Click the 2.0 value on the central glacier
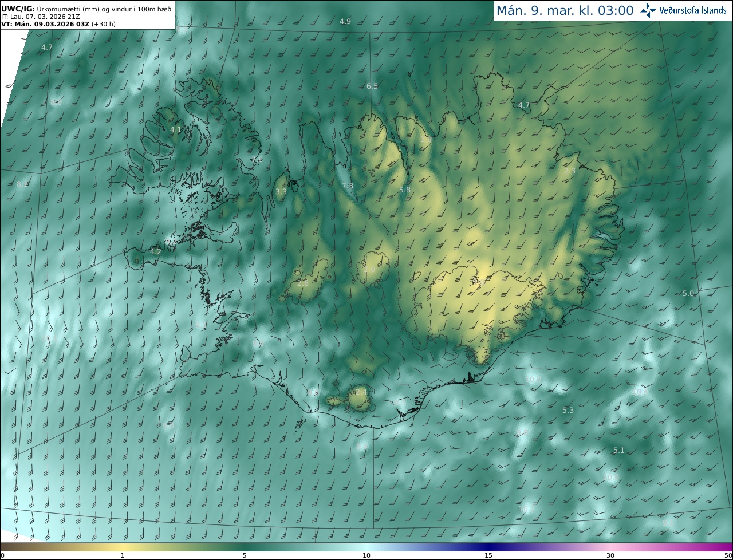Screen dimensions: 733x560 click(369, 270)
